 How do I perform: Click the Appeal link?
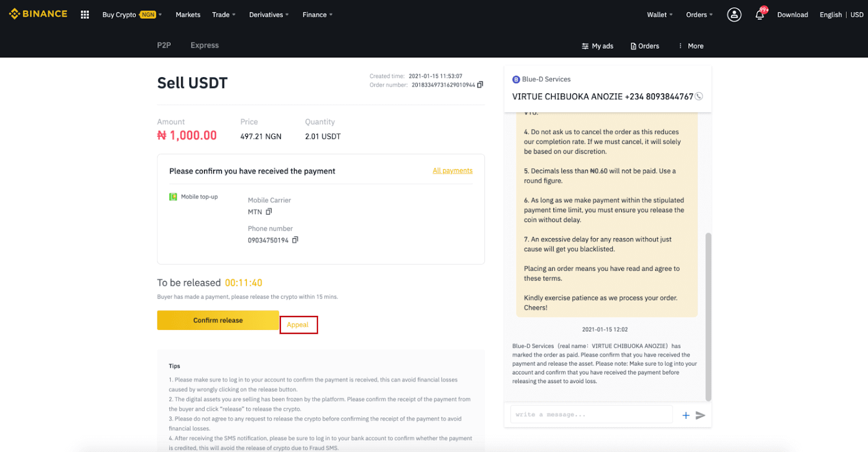coord(298,324)
